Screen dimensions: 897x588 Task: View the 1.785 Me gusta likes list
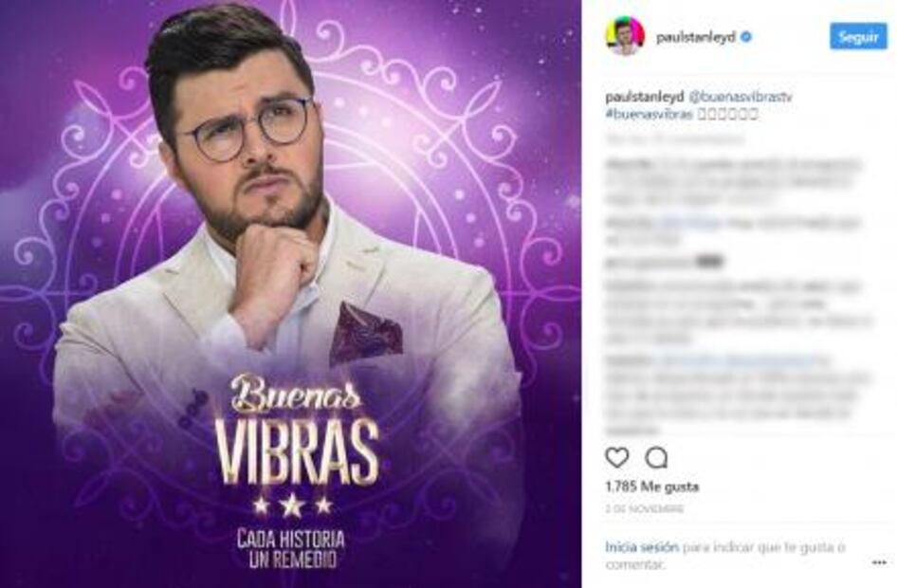[x=651, y=487]
